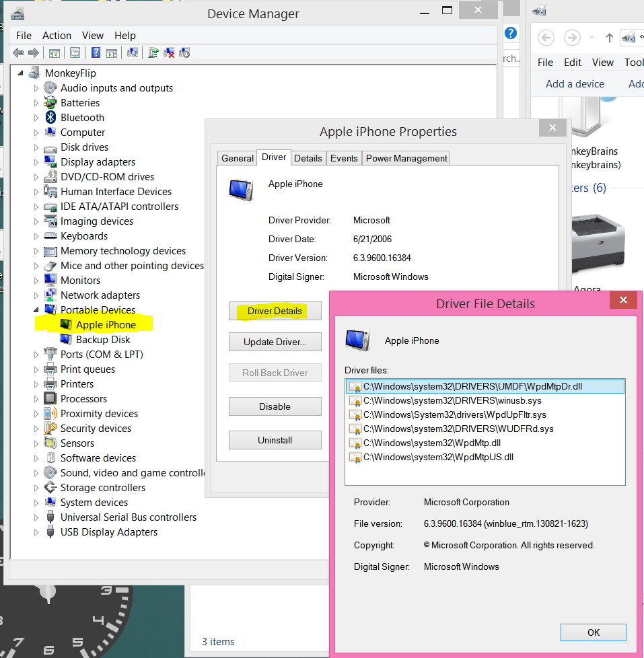The height and width of the screenshot is (658, 644).
Task: Switch to the Details tab
Action: tap(308, 158)
